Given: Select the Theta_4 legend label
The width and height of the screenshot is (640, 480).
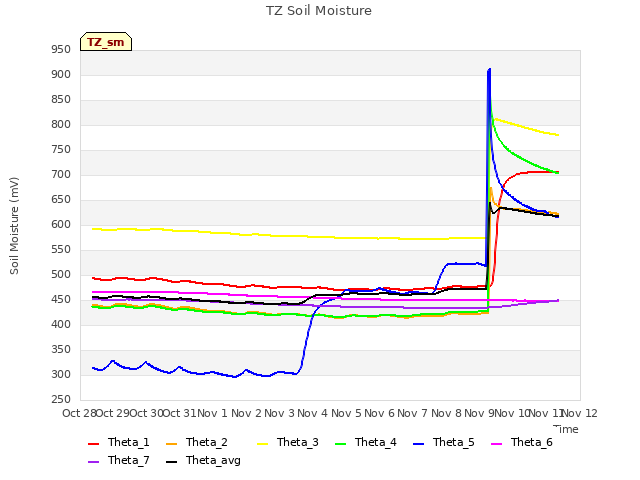Looking at the screenshot, I should [376, 442].
